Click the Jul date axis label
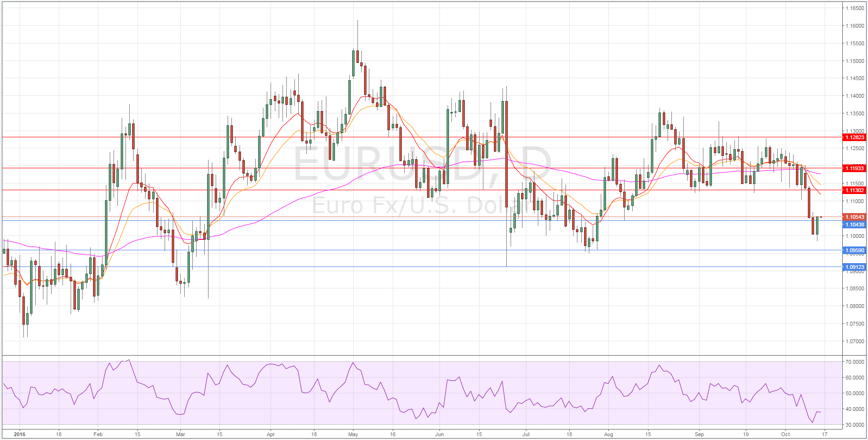This screenshot has width=868, height=440. [526, 434]
